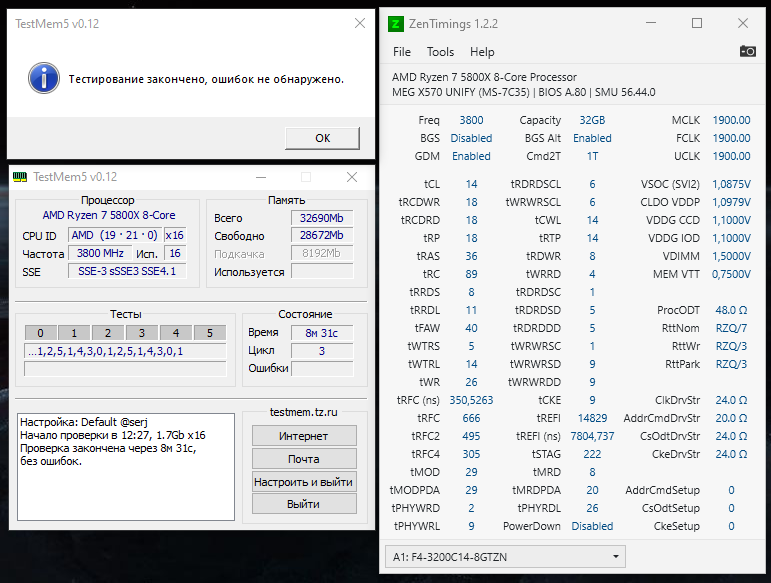Click the Capacity value 32GB
This screenshot has height=583, width=771.
tap(592, 120)
